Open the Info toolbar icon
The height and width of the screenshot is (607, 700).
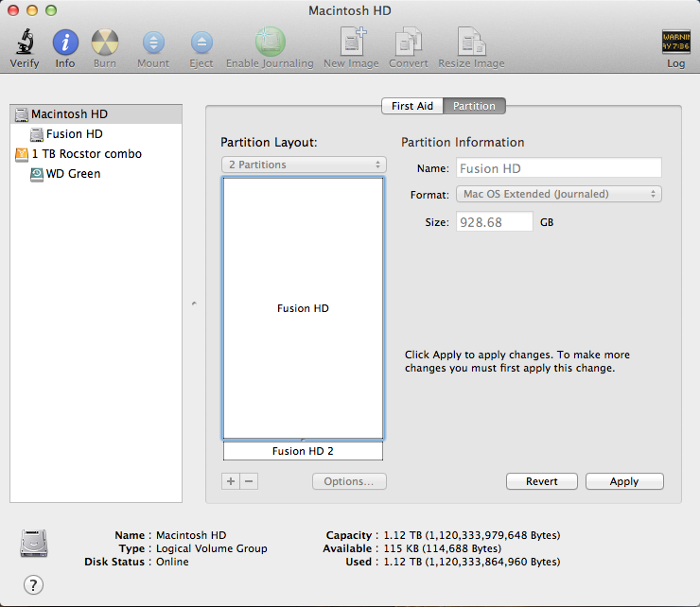(65, 42)
